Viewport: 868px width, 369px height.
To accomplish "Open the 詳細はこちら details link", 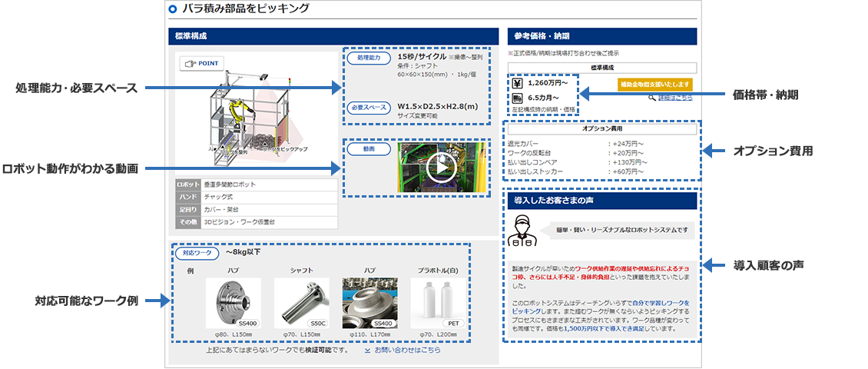I will tap(675, 98).
